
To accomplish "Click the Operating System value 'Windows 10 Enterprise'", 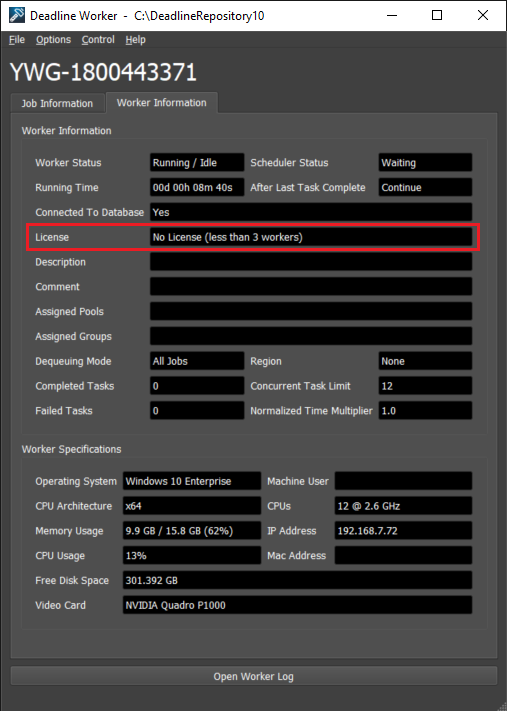I will tap(192, 481).
